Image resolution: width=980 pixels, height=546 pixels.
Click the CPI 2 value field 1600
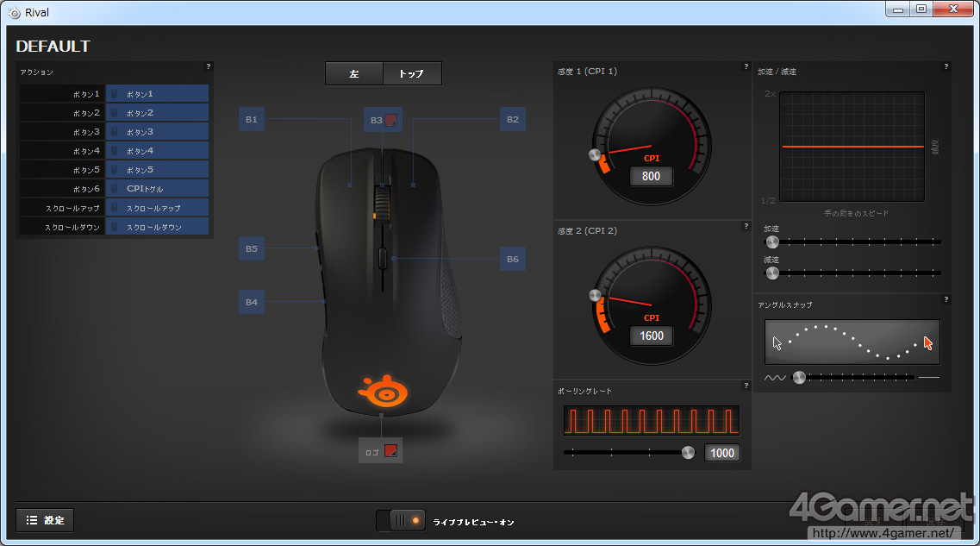click(x=652, y=336)
